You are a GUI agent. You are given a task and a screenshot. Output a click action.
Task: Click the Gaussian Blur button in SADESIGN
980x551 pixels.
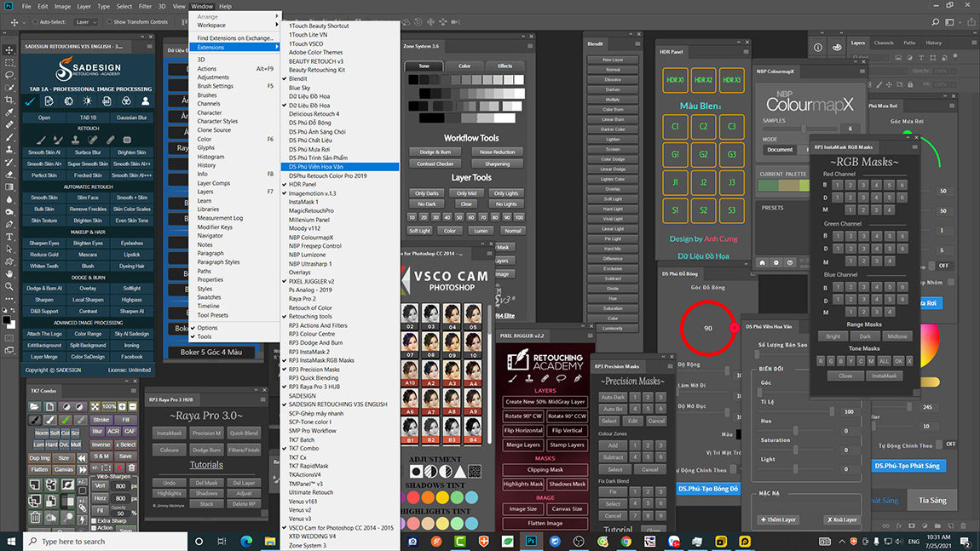131,118
